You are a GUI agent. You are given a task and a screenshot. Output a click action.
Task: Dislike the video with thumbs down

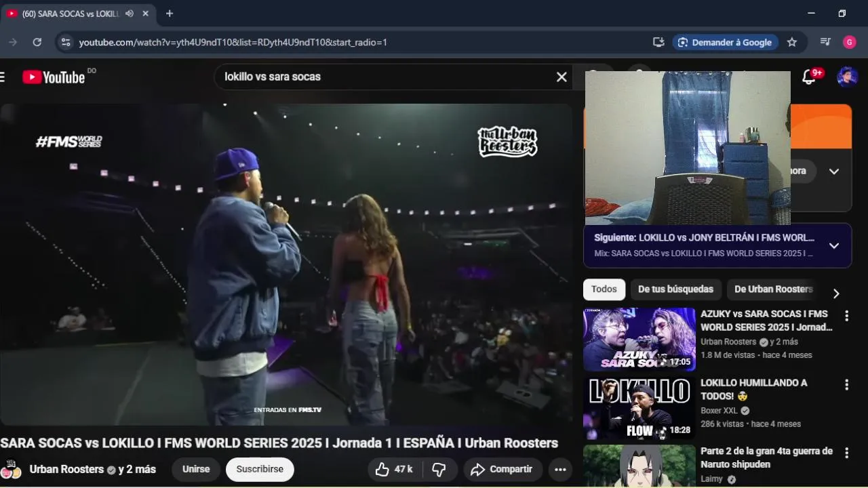[439, 469]
